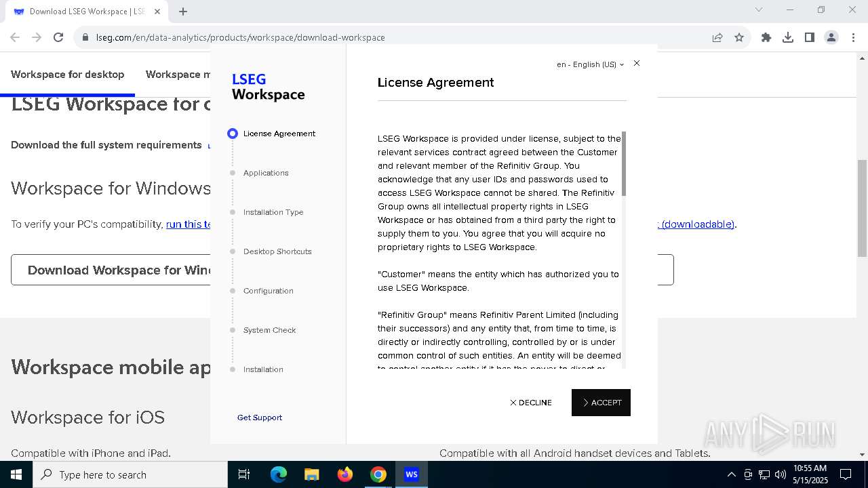Click the address bar URL
The height and width of the screenshot is (488, 868).
point(240,38)
